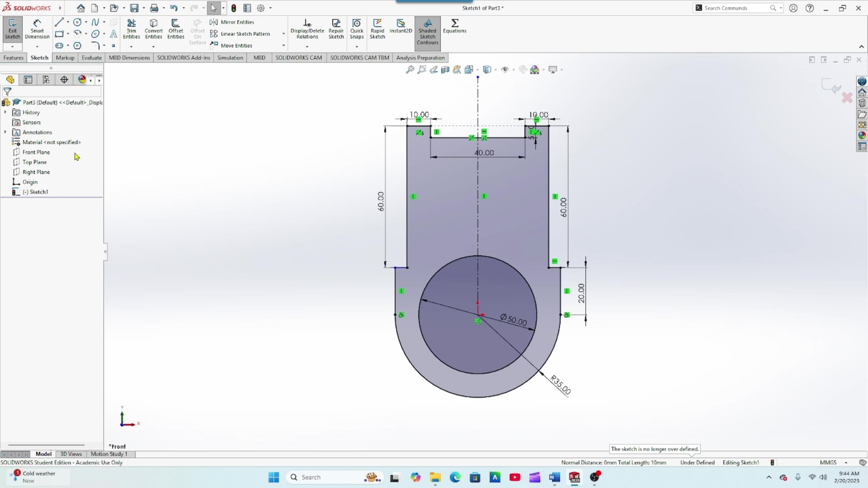Expand the History tree node
Screen dimensions: 868x488
tap(5, 112)
